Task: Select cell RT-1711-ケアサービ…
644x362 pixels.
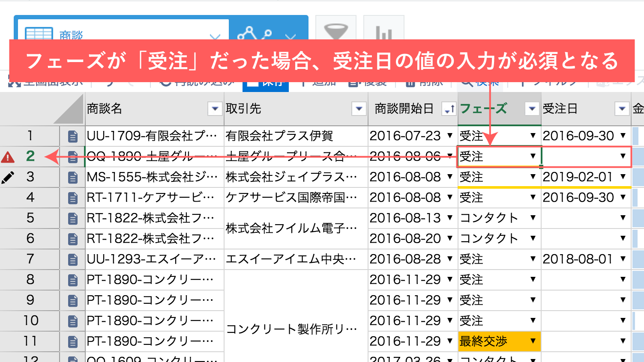Action: 155,198
